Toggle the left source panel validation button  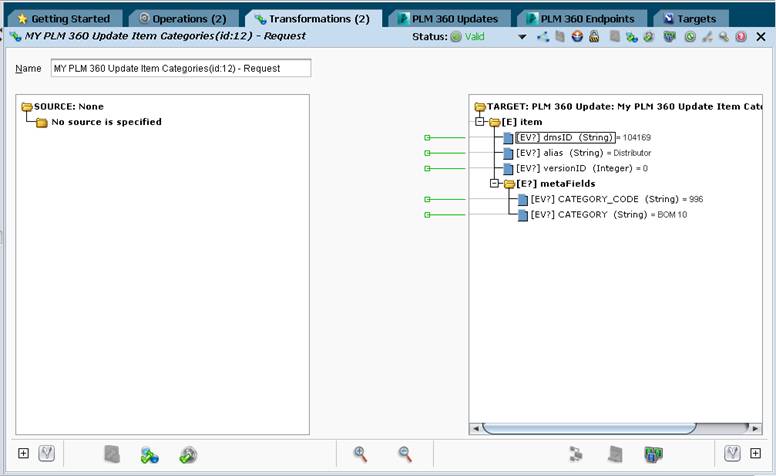coord(47,453)
